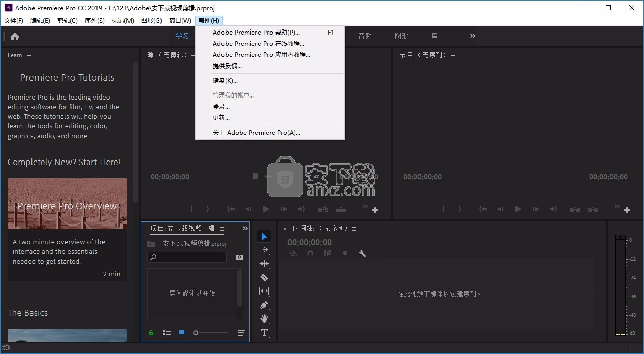Click the Home icon in workspace bar

(15, 36)
